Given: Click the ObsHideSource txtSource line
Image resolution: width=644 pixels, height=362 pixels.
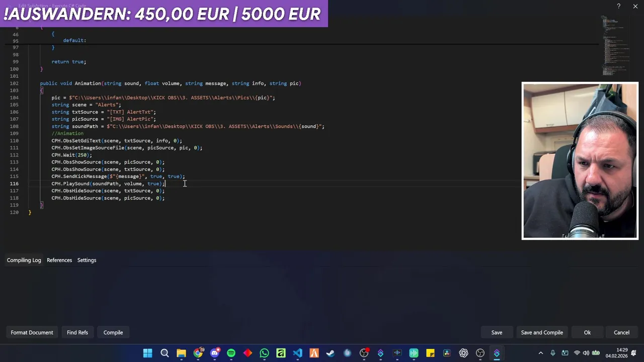Looking at the screenshot, I should (108, 191).
